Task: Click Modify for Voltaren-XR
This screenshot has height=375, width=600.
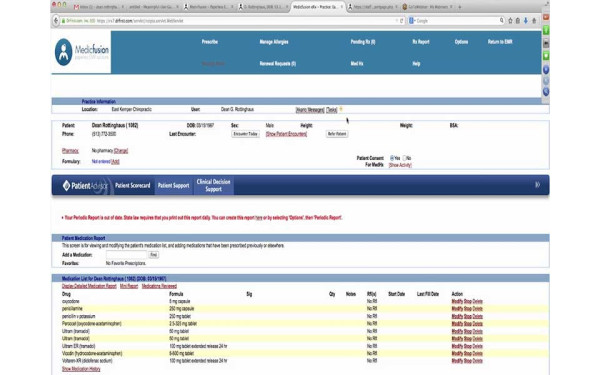Action: pyautogui.click(x=457, y=361)
